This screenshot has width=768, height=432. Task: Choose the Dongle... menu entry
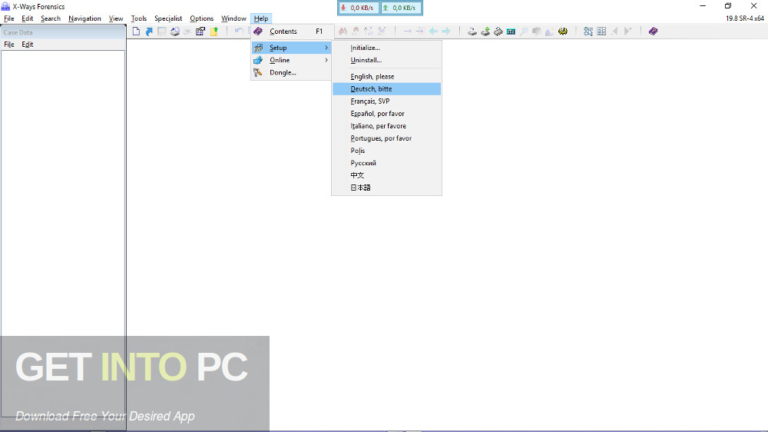point(292,72)
